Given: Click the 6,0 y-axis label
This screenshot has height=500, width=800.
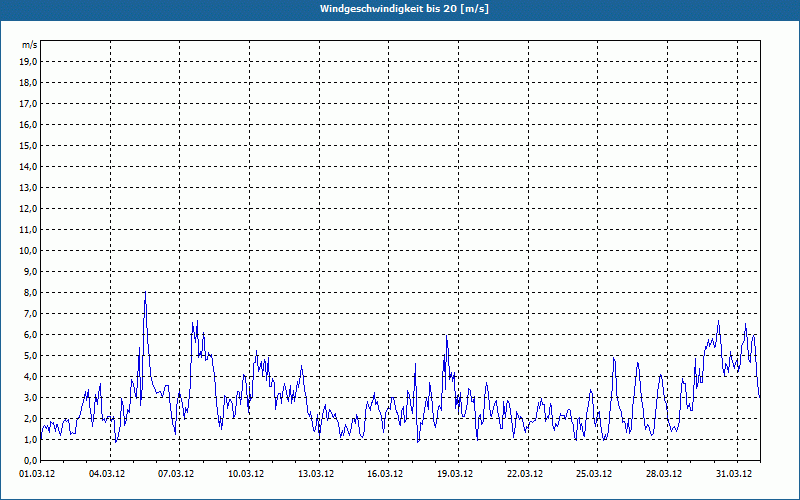Looking at the screenshot, I should pos(30,334).
